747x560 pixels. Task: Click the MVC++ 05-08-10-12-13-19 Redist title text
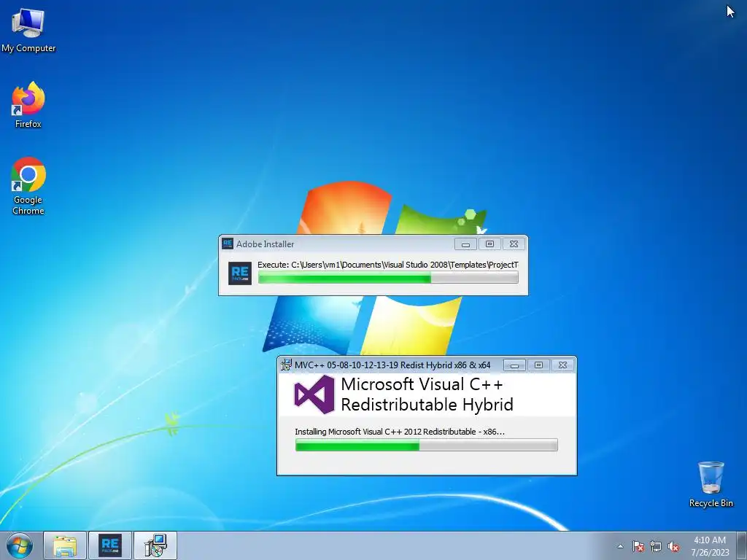(392, 365)
